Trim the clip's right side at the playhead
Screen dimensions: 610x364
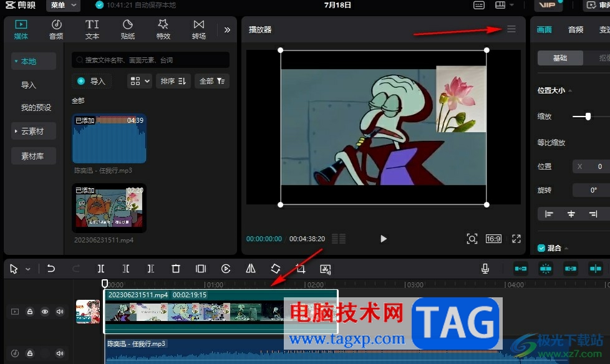tap(151, 269)
